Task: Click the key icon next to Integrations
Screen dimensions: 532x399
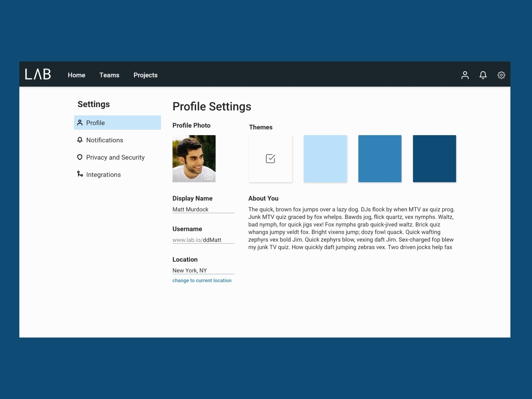Action: tap(79, 174)
